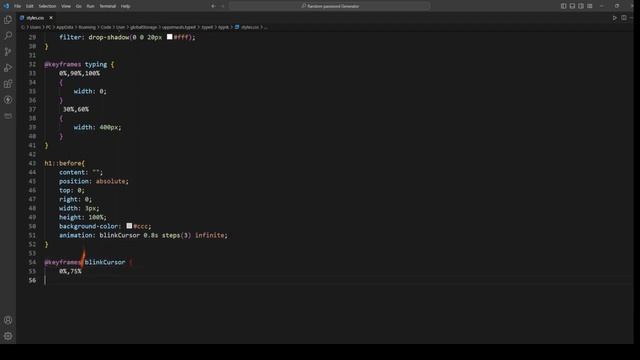Open the View menu
The height and width of the screenshot is (360, 640).
66,6
